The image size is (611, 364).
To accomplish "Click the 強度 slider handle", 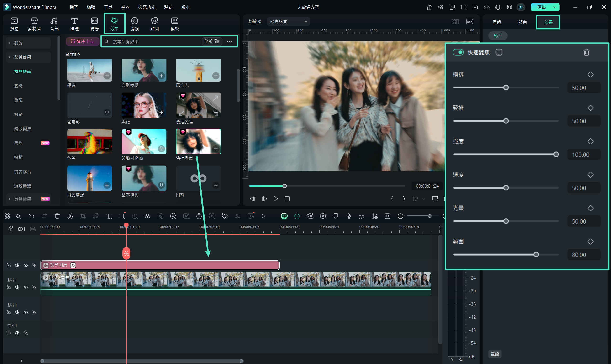I will [556, 154].
